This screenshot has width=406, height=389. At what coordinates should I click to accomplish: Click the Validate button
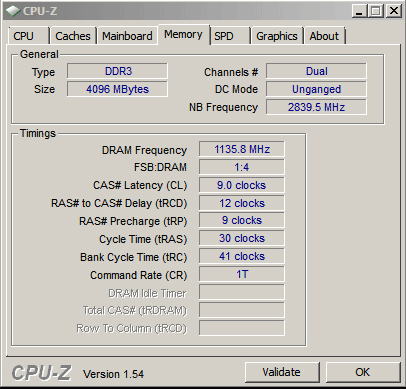tap(282, 372)
